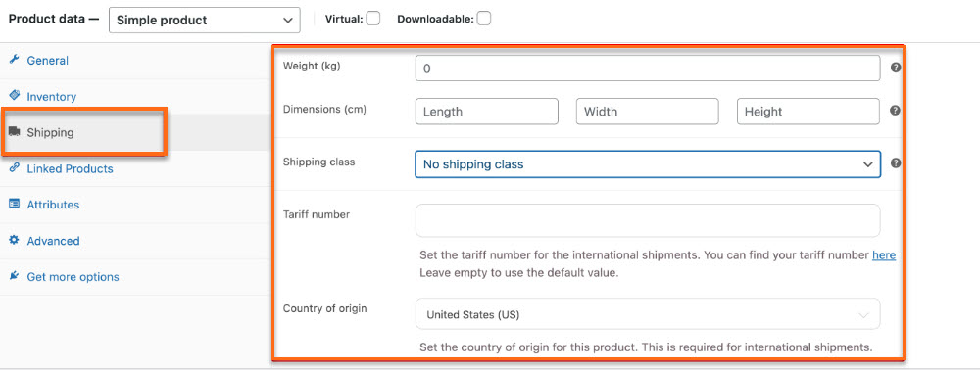Show help tooltip for Dimensions fields

click(895, 111)
